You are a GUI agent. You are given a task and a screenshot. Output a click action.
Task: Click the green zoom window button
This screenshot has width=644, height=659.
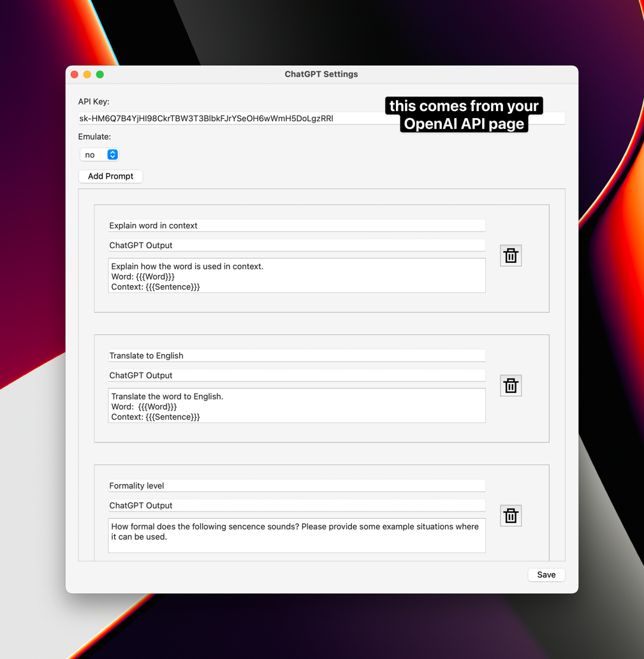[x=100, y=75]
